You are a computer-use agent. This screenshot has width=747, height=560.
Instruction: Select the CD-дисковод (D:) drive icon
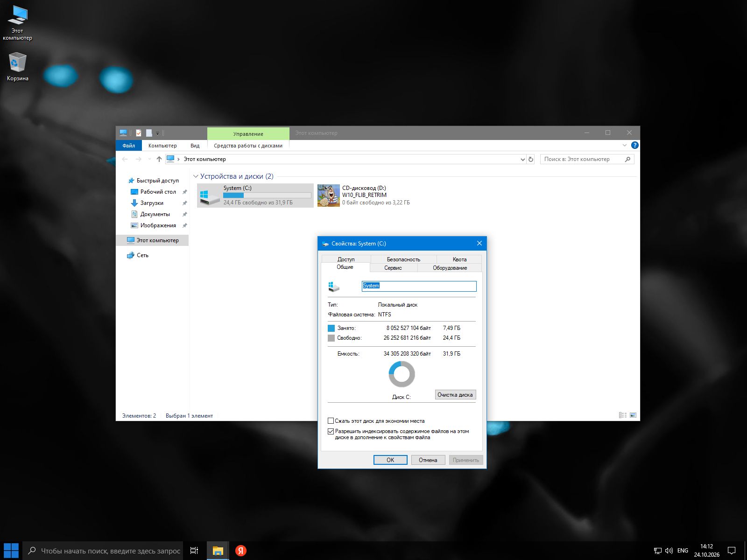[x=329, y=195]
